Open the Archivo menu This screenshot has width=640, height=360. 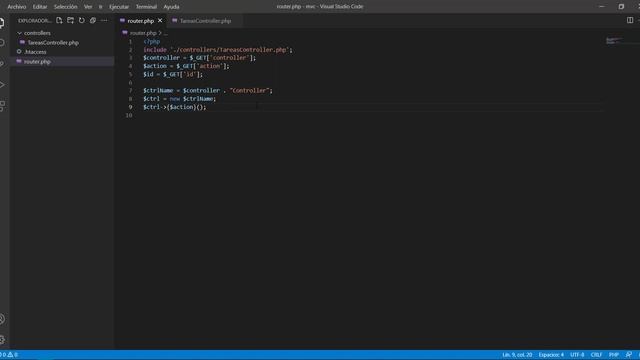17,7
